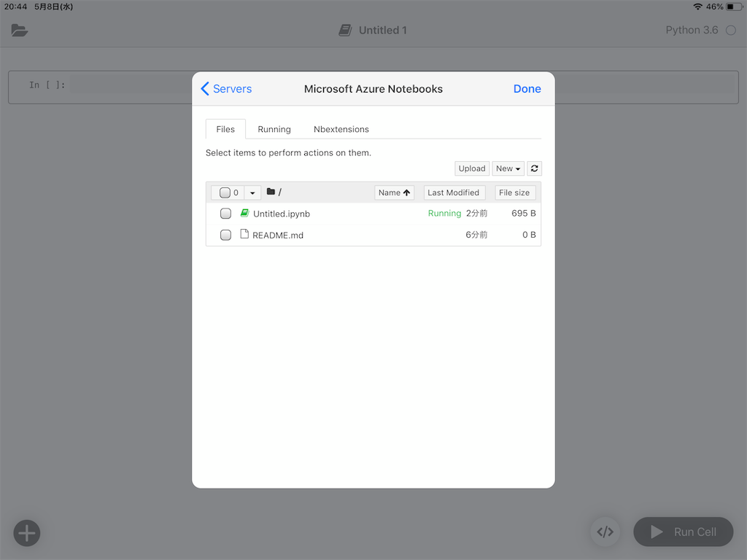Click the root folder icon in breadcrumb

271,192
